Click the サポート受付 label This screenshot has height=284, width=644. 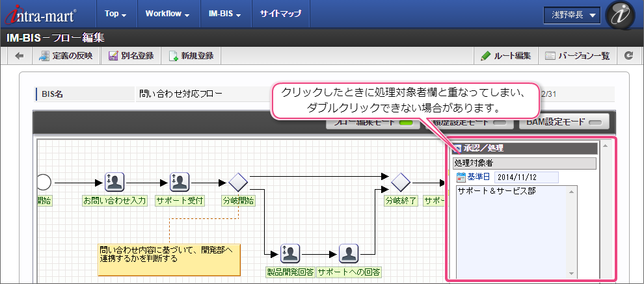(x=180, y=201)
